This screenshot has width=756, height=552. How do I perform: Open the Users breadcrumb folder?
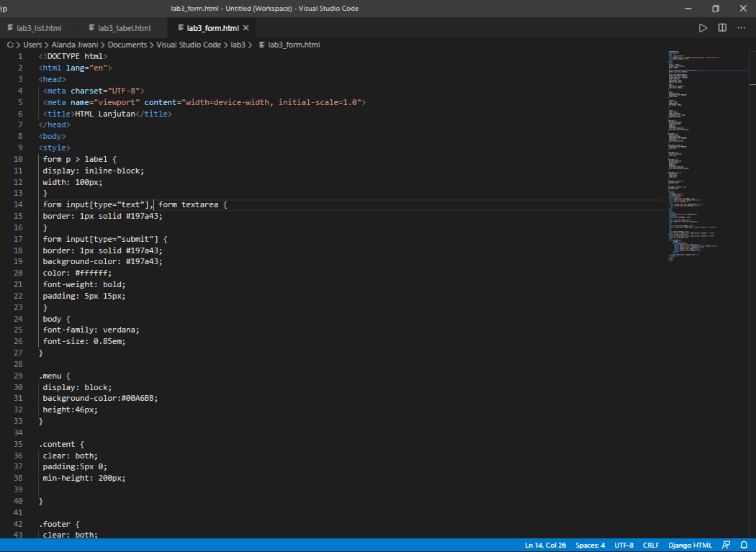(x=32, y=45)
